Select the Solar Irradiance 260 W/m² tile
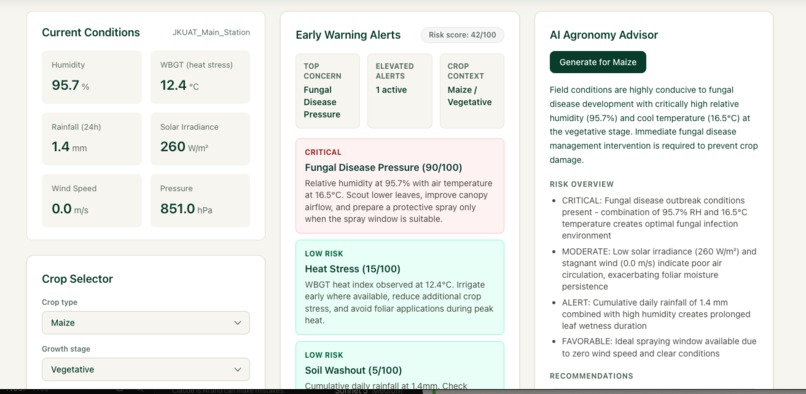This screenshot has height=394, width=806. click(x=200, y=139)
